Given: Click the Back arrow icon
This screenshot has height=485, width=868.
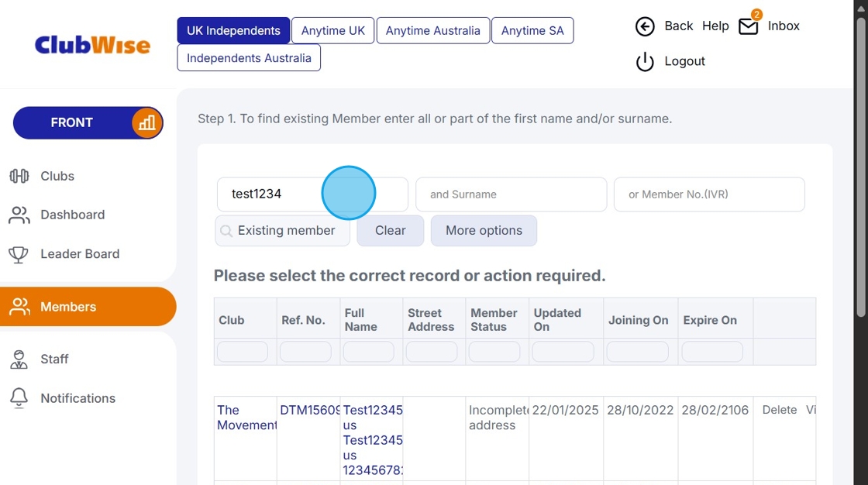Looking at the screenshot, I should (645, 26).
